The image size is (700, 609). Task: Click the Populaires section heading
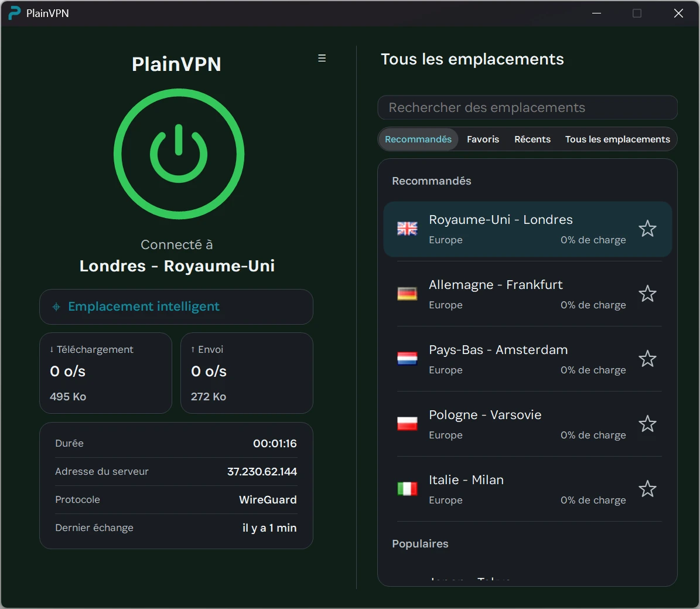coord(420,544)
